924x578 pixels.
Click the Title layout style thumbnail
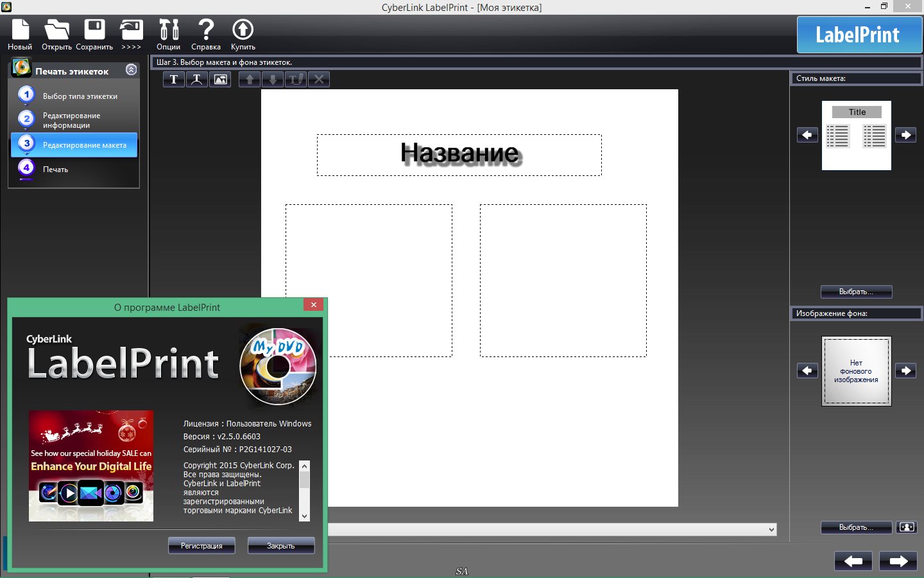click(x=856, y=135)
